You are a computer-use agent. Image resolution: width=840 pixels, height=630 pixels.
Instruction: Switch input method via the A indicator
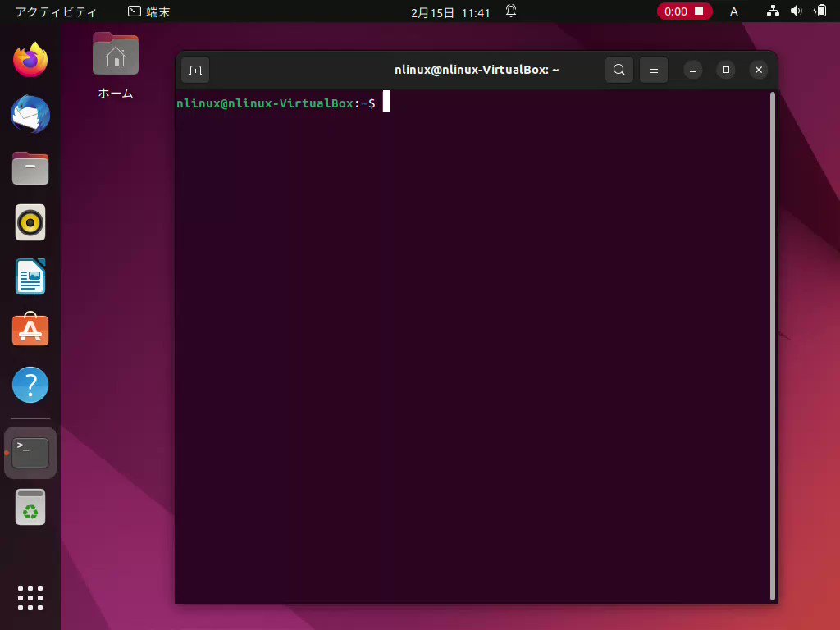734,11
